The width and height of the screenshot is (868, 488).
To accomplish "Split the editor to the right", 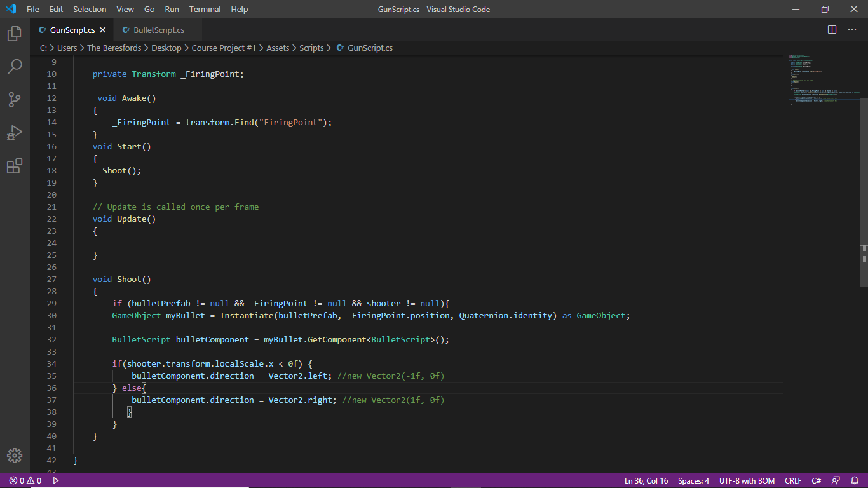I will tap(832, 30).
